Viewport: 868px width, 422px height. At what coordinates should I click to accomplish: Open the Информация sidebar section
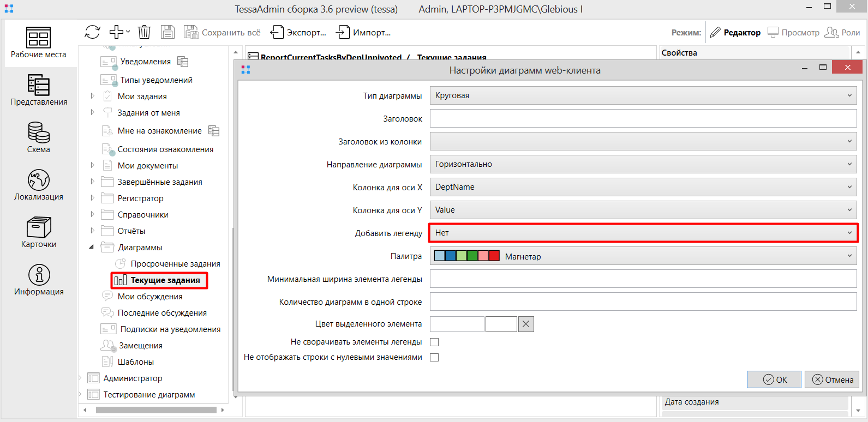click(39, 280)
